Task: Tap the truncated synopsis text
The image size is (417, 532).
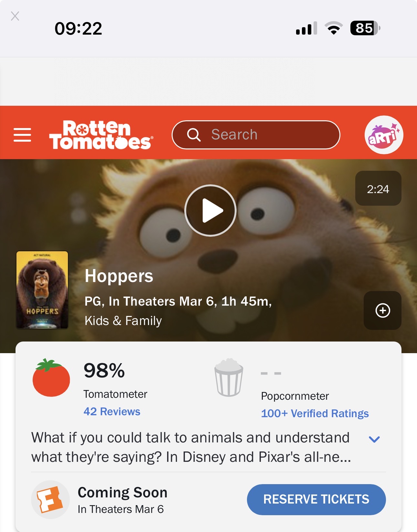Action: [x=191, y=447]
